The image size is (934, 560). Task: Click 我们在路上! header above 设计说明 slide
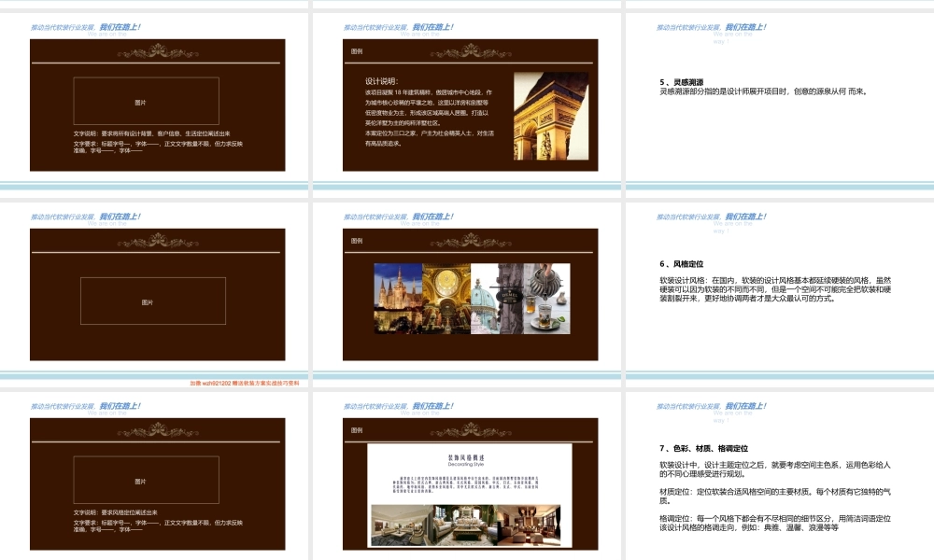pyautogui.click(x=432, y=27)
